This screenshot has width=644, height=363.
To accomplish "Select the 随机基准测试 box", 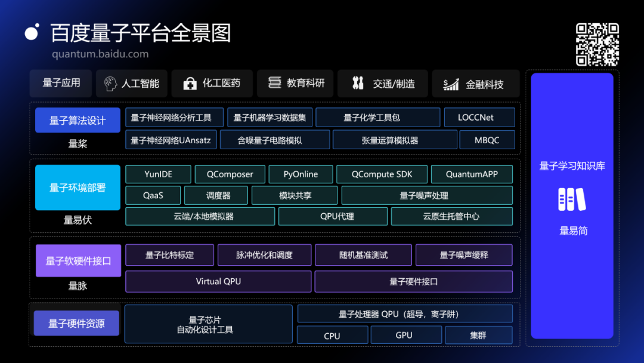I will coord(364,255).
